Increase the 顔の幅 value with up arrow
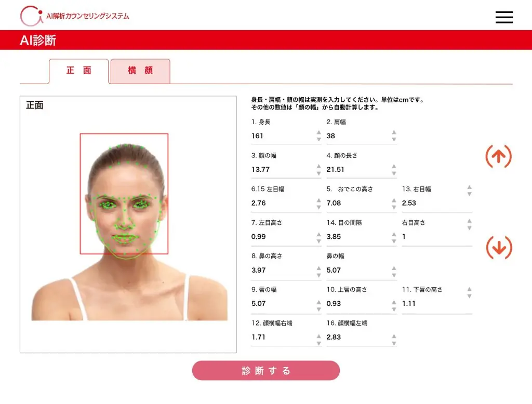This screenshot has height=404, width=532. point(318,167)
